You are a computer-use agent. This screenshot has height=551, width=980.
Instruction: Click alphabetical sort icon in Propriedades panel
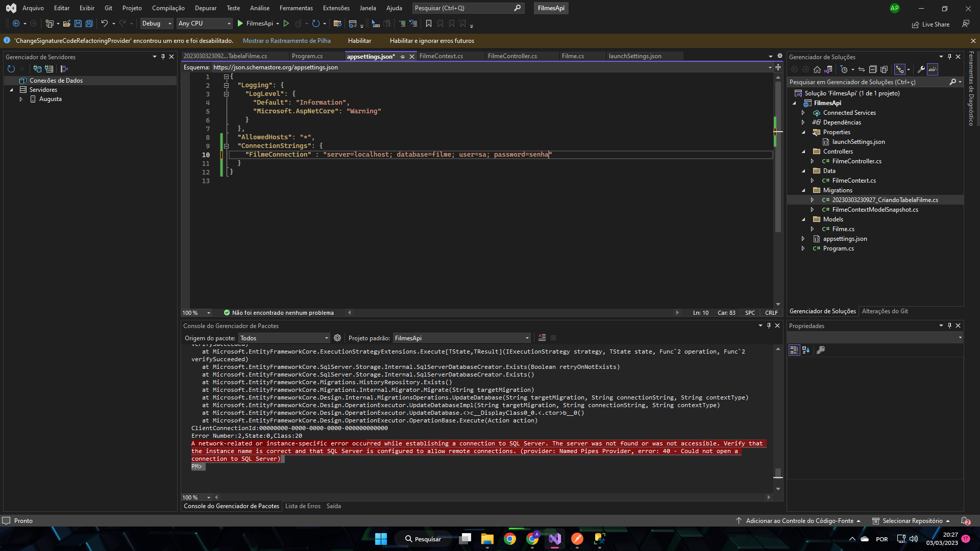[x=806, y=350]
